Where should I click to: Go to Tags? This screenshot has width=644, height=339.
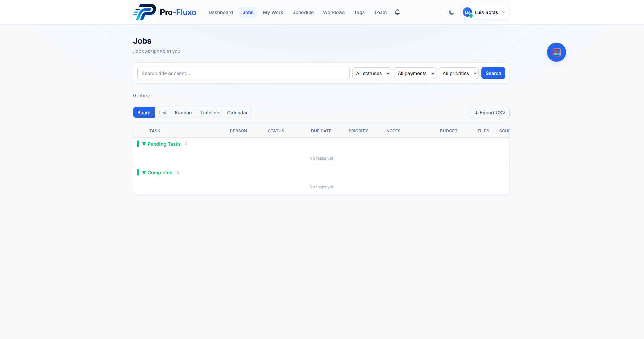tap(359, 12)
